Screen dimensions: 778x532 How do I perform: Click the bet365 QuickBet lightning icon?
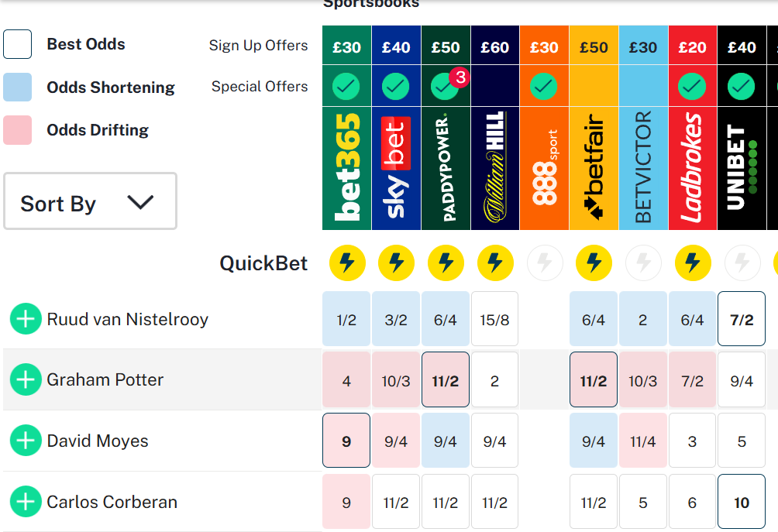pyautogui.click(x=347, y=263)
